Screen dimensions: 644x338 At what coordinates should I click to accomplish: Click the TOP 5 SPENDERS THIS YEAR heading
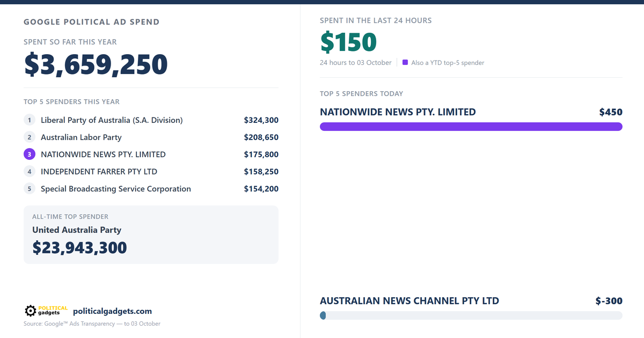(x=72, y=101)
